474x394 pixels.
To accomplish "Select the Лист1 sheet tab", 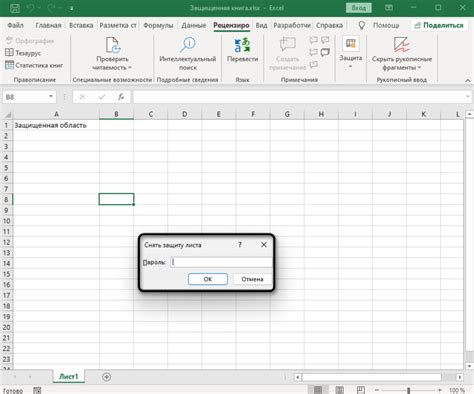I will [69, 377].
